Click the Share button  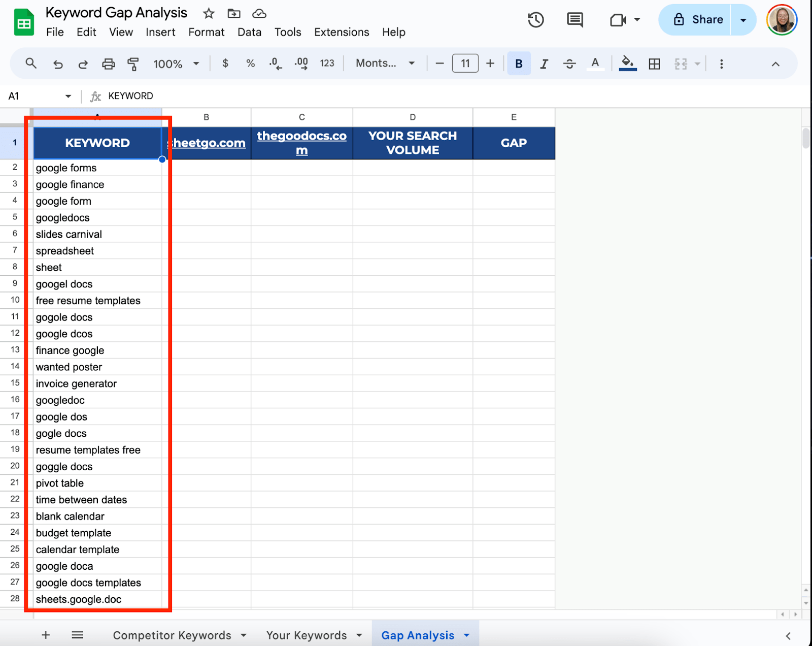(x=697, y=20)
